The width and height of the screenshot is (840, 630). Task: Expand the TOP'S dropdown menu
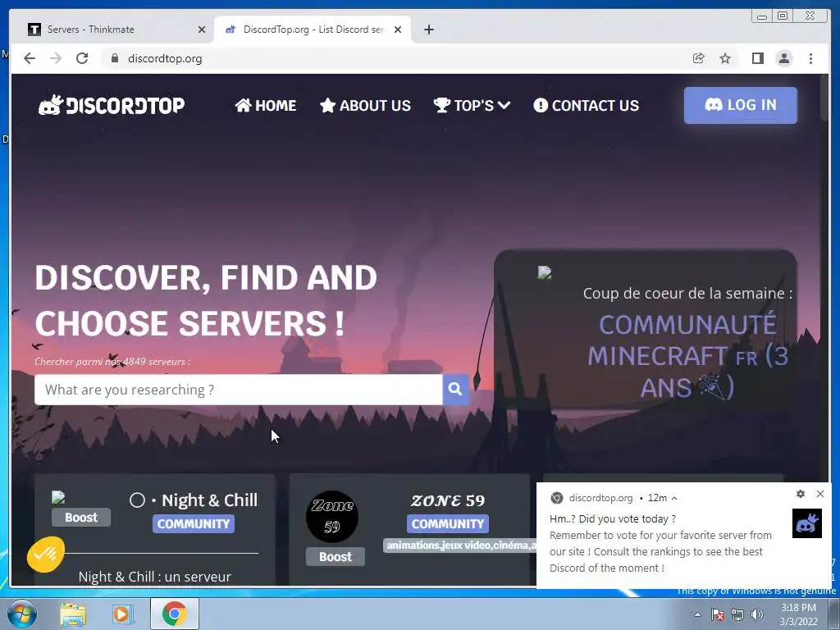472,106
